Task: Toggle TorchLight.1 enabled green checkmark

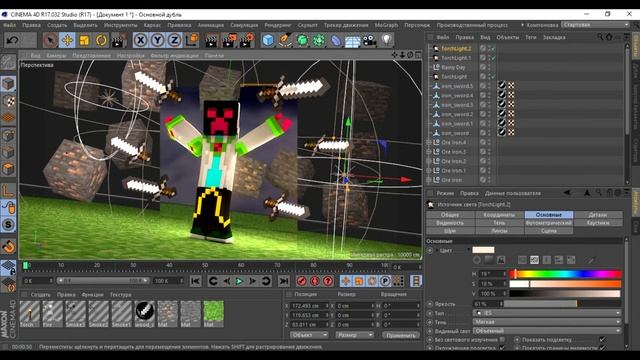Action: [x=493, y=58]
